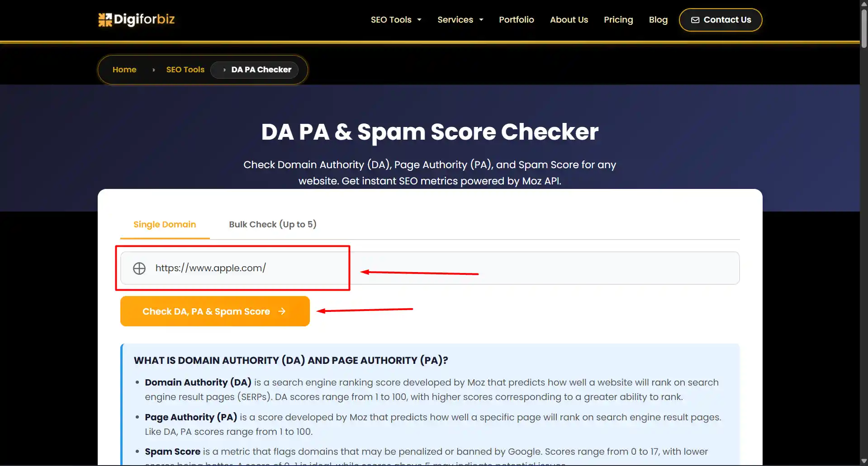Click the arrow icon on Check button

[282, 311]
